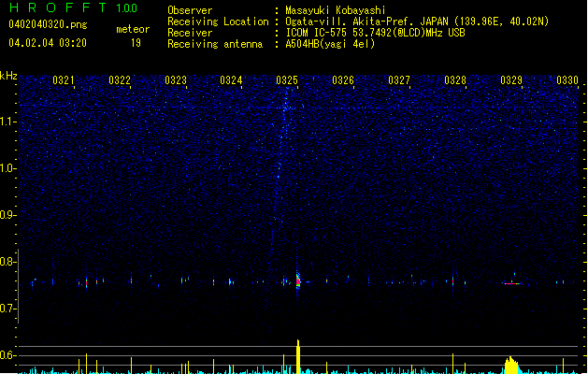Click the 0322 time marker

pyautogui.click(x=120, y=80)
